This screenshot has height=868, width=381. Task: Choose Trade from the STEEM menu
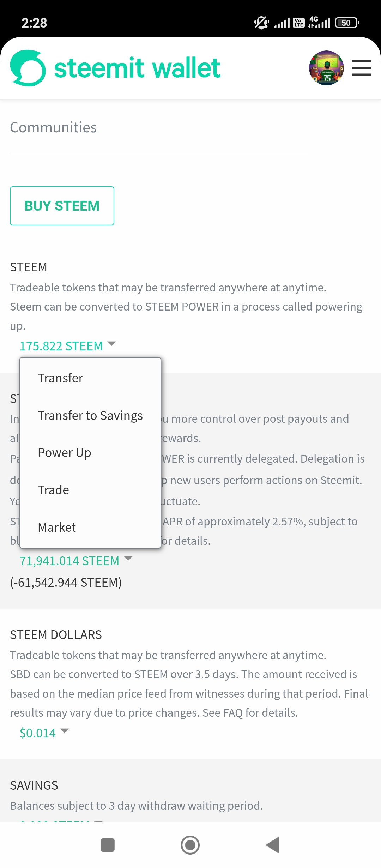coord(54,490)
